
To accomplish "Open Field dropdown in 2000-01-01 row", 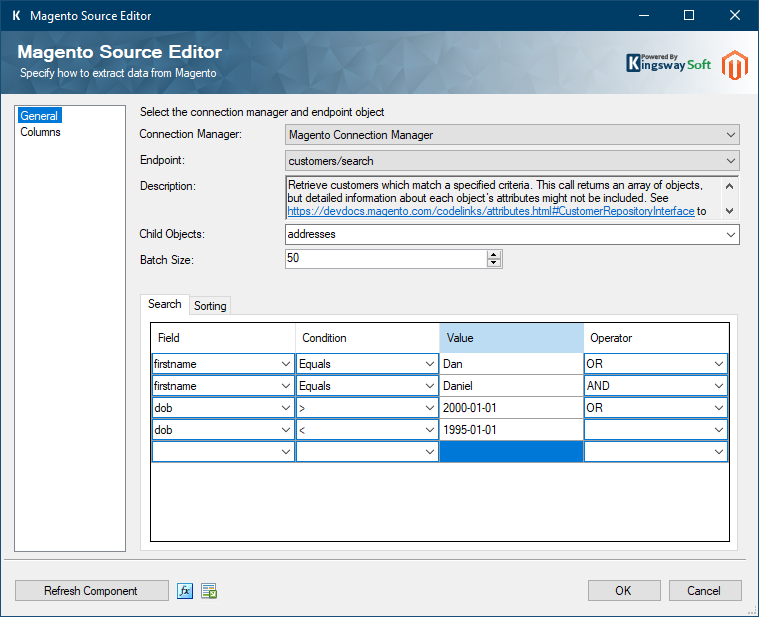I will click(286, 408).
